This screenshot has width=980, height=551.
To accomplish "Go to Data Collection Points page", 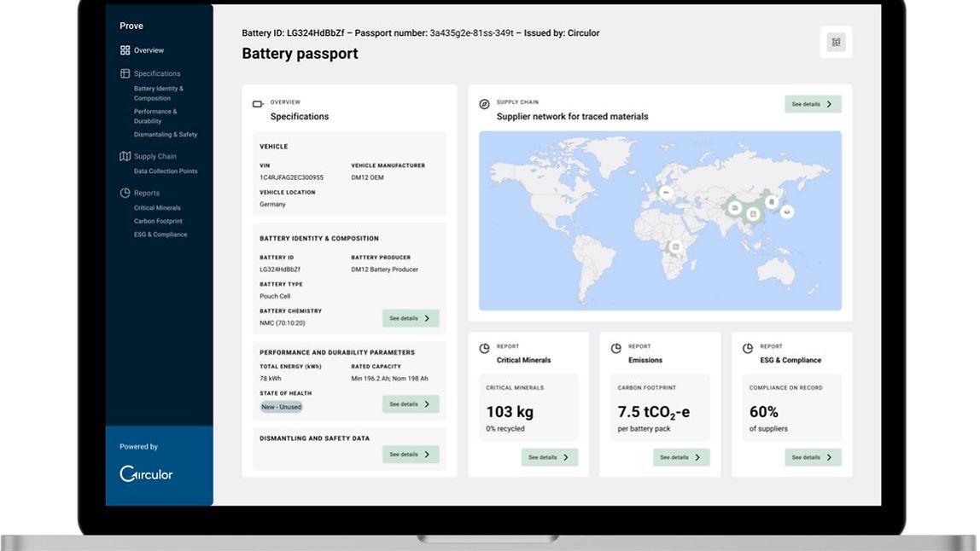I will 166,171.
